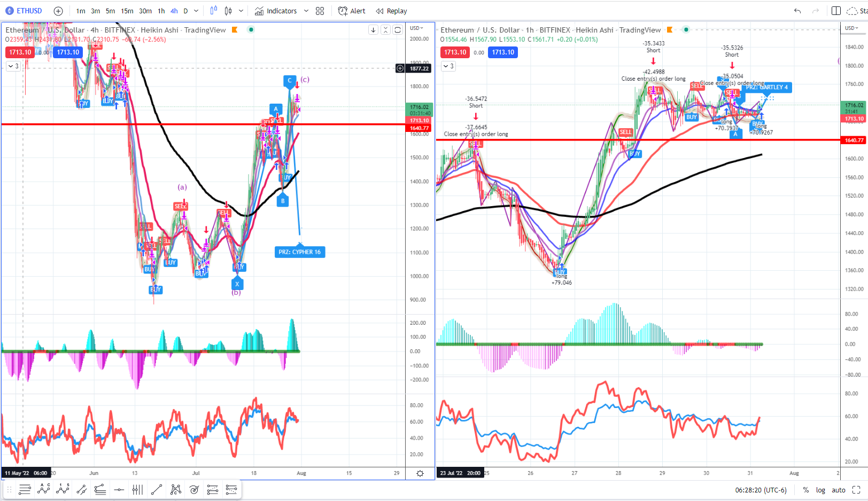Click the downward arrow button in 4h chart header
The height and width of the screenshot is (501, 868).
click(373, 30)
